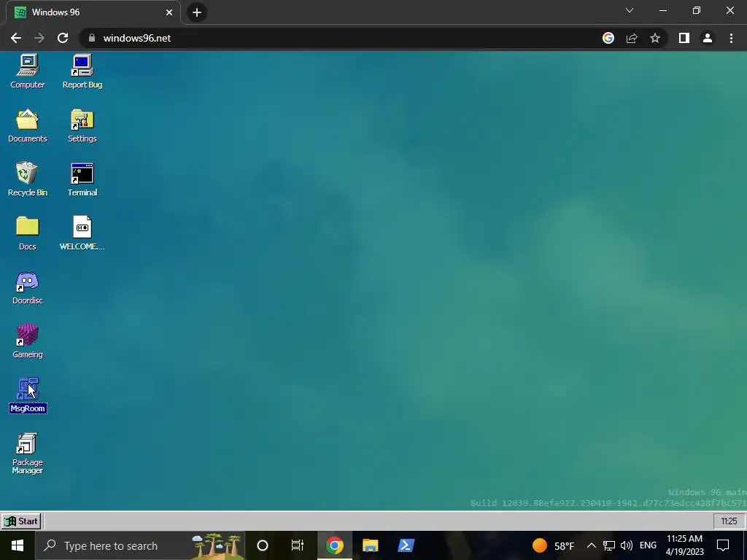Click the ENG language indicator
The width and height of the screenshot is (747, 560).
(x=648, y=545)
